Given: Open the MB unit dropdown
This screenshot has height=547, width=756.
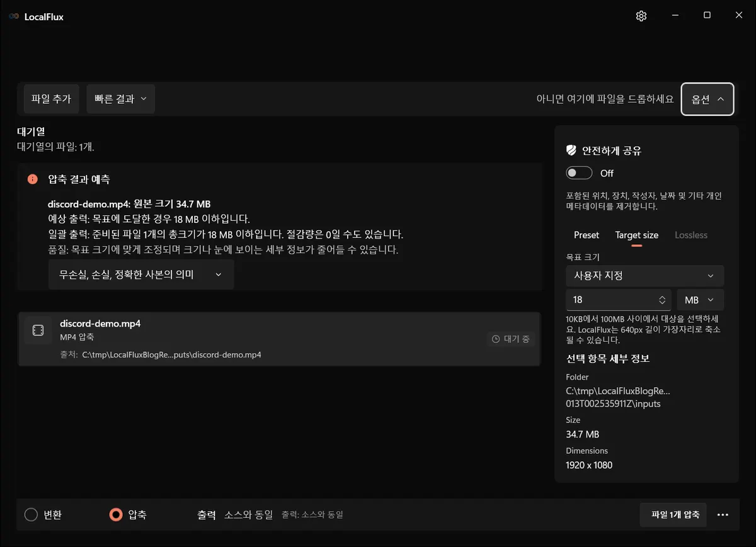Looking at the screenshot, I should click(700, 300).
